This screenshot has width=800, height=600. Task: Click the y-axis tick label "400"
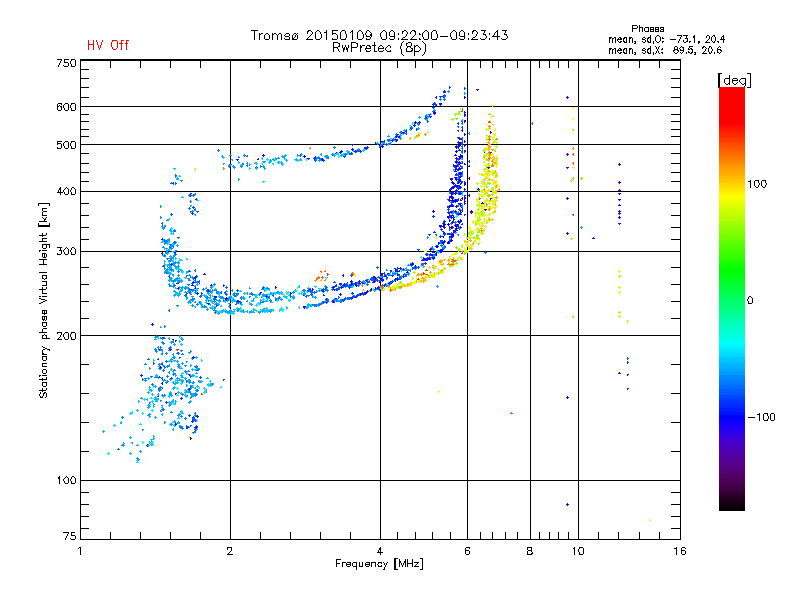pyautogui.click(x=66, y=191)
